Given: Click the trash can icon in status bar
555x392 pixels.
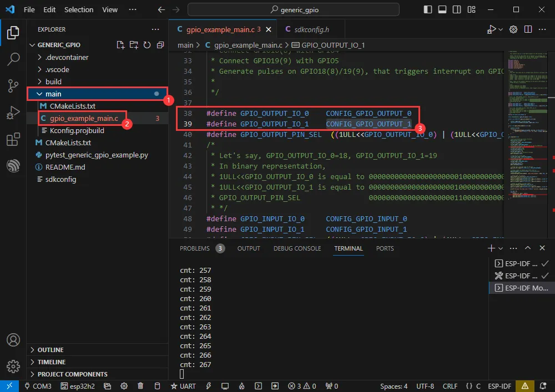Looking at the screenshot, I should coord(140,386).
